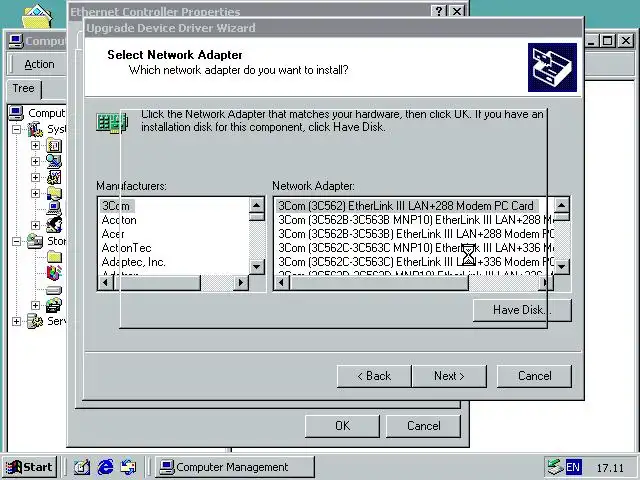Click the EN language indicator
Screen dimensions: 640x480
[573, 467]
